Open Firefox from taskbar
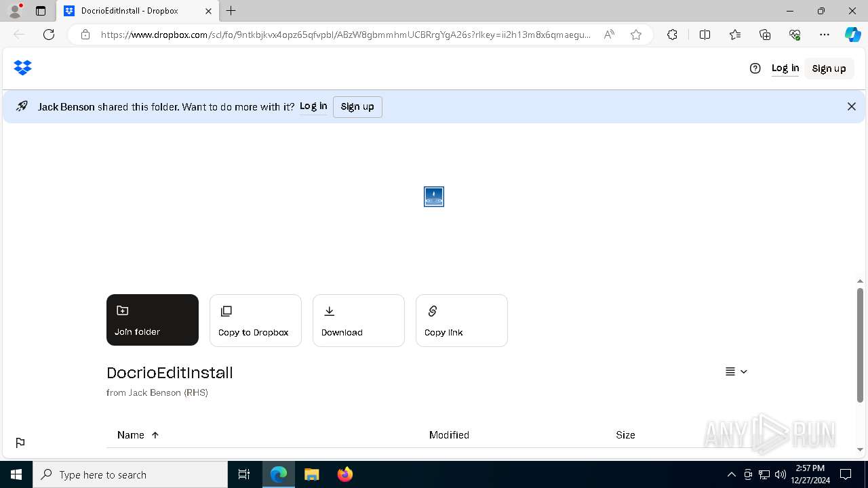868x488 pixels. point(345,474)
